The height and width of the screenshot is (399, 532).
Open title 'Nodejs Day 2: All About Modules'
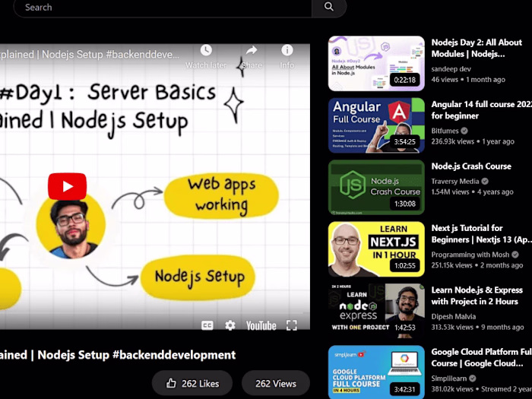477,48
